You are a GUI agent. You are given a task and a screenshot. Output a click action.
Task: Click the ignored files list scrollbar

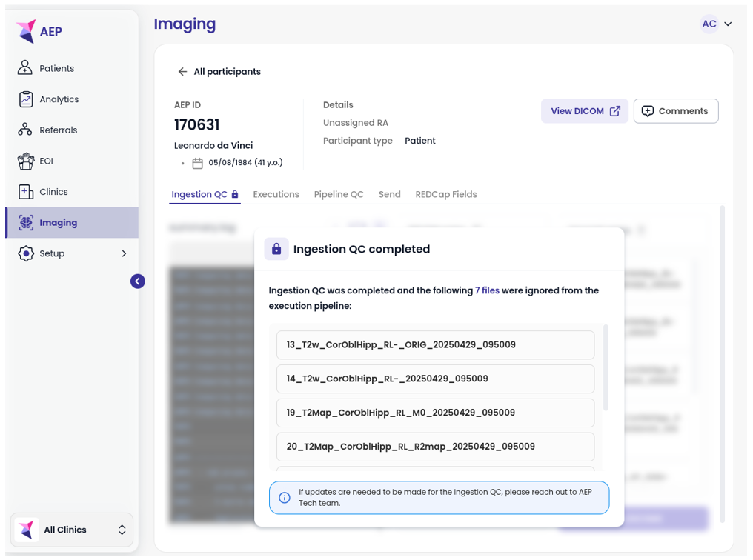point(606,367)
